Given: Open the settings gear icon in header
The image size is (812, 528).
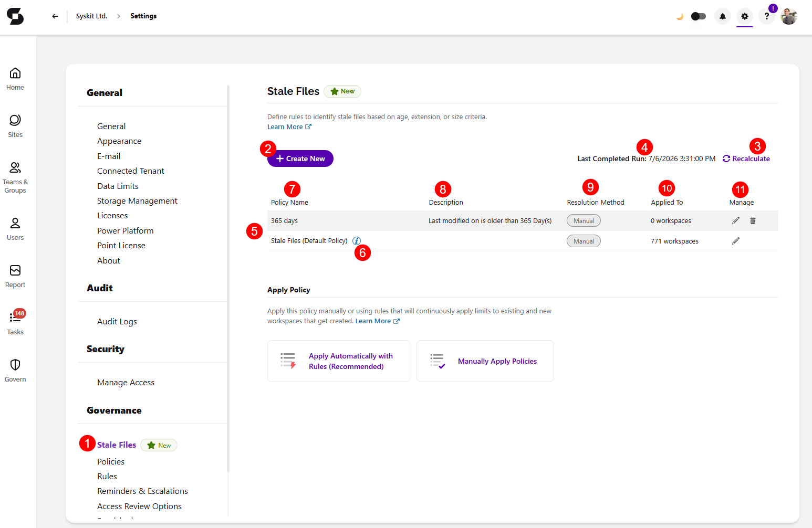Looking at the screenshot, I should coord(745,16).
